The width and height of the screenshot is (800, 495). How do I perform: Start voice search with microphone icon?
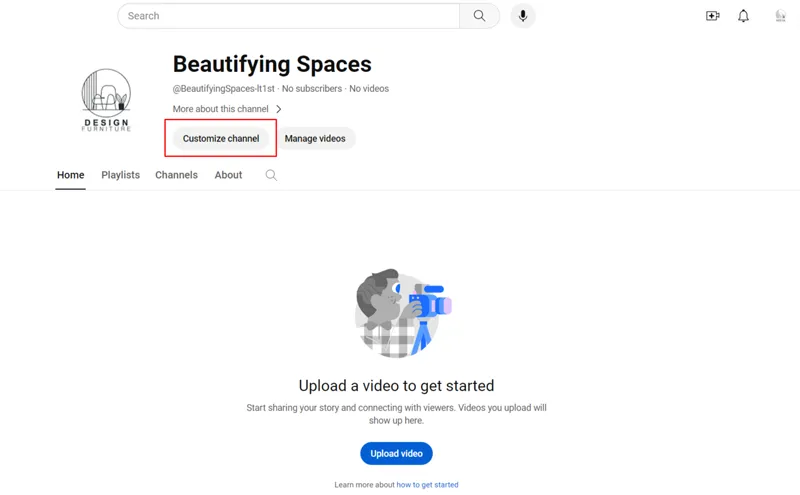click(x=522, y=16)
